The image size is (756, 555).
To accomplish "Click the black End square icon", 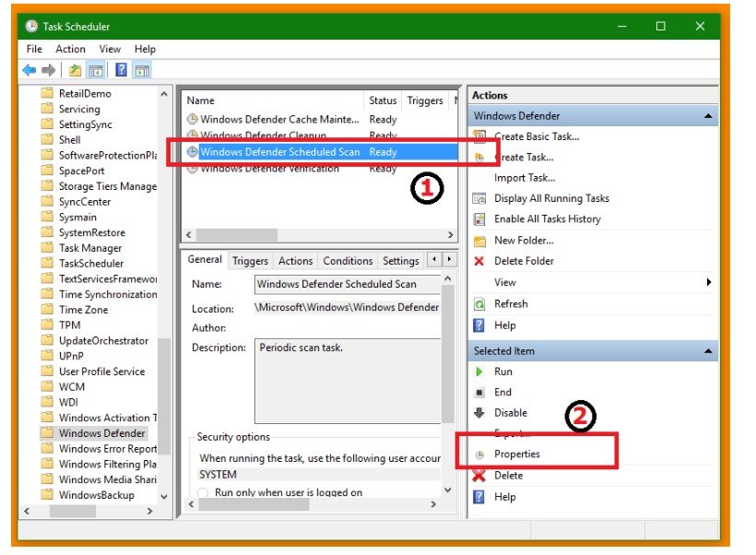I will (x=479, y=393).
